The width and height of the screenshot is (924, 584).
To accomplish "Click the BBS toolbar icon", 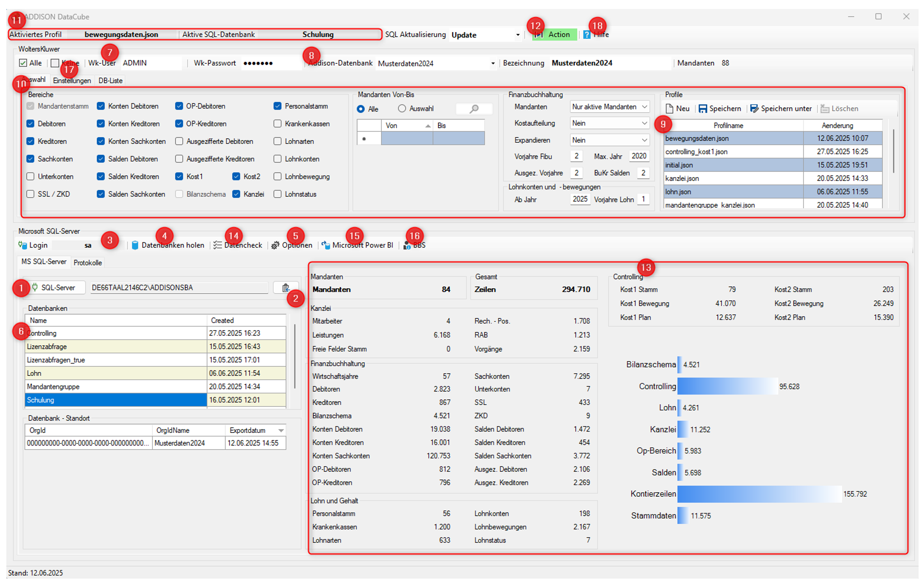I will (407, 245).
